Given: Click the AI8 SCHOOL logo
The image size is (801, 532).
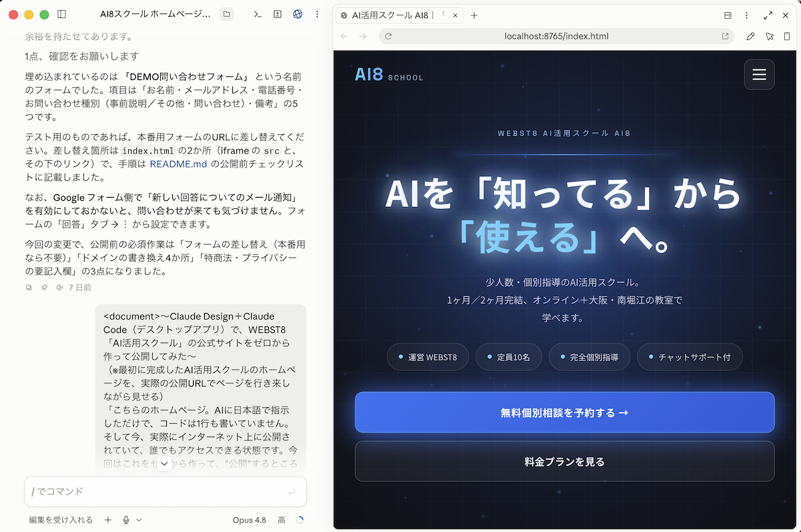Looking at the screenshot, I should [x=389, y=75].
